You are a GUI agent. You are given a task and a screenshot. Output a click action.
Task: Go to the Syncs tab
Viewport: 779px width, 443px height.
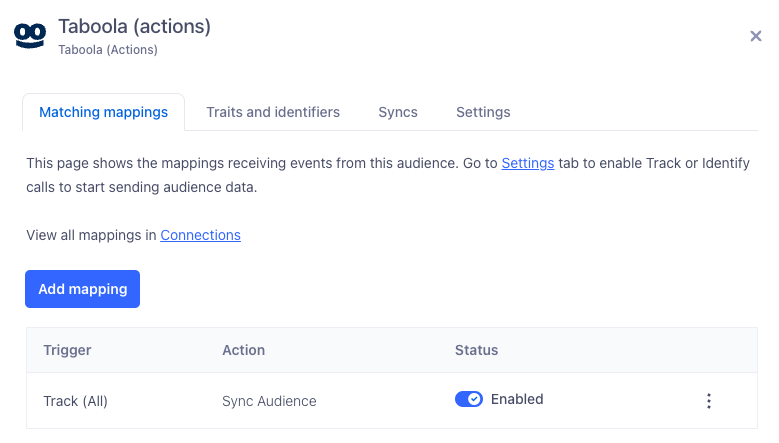pyautogui.click(x=398, y=112)
